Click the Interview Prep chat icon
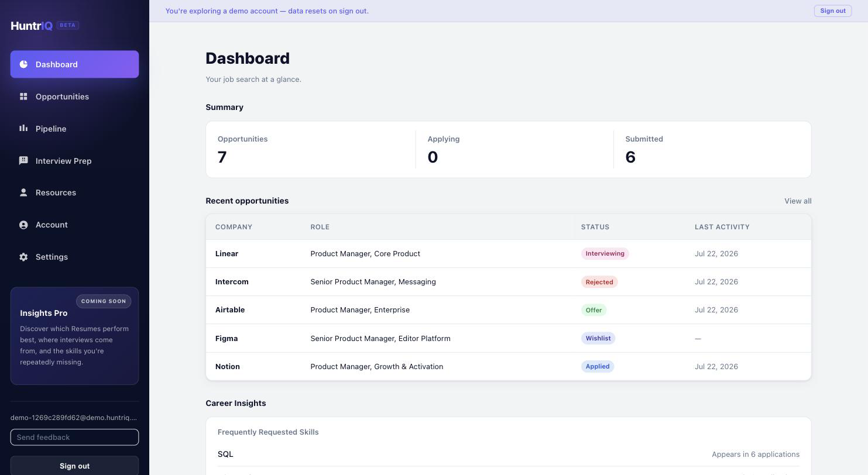The image size is (868, 475). [23, 160]
